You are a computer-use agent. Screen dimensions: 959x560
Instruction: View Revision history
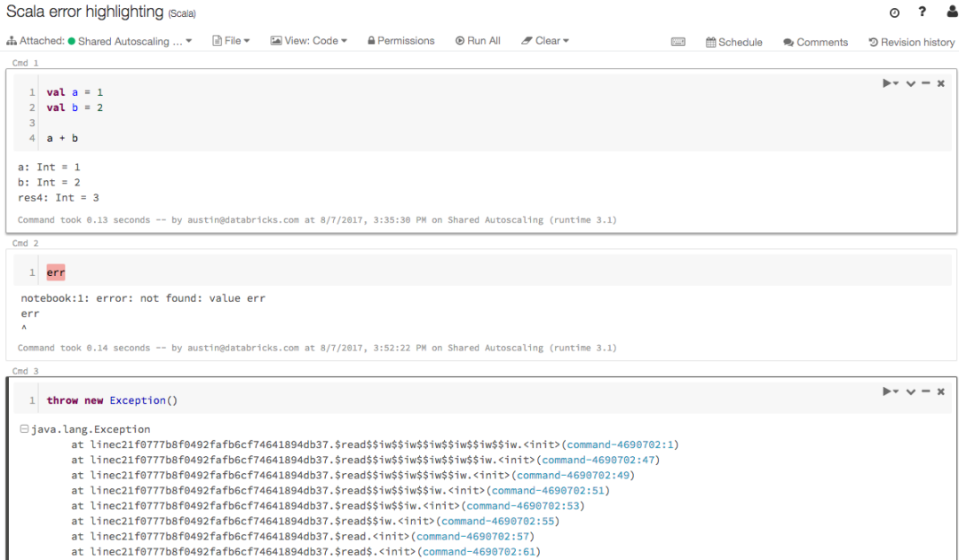coord(912,41)
